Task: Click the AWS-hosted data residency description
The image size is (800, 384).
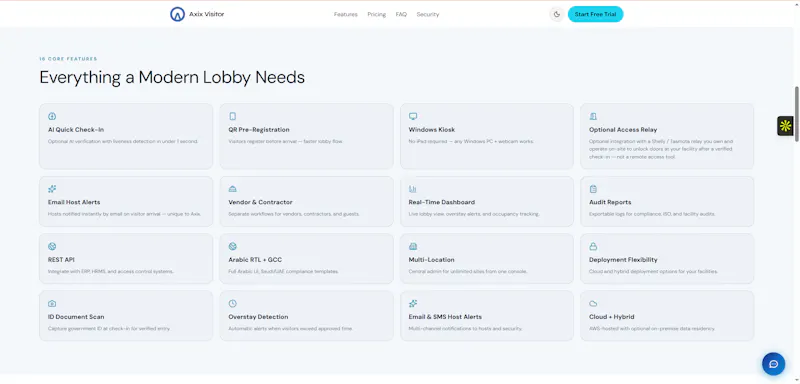Action: 652,329
